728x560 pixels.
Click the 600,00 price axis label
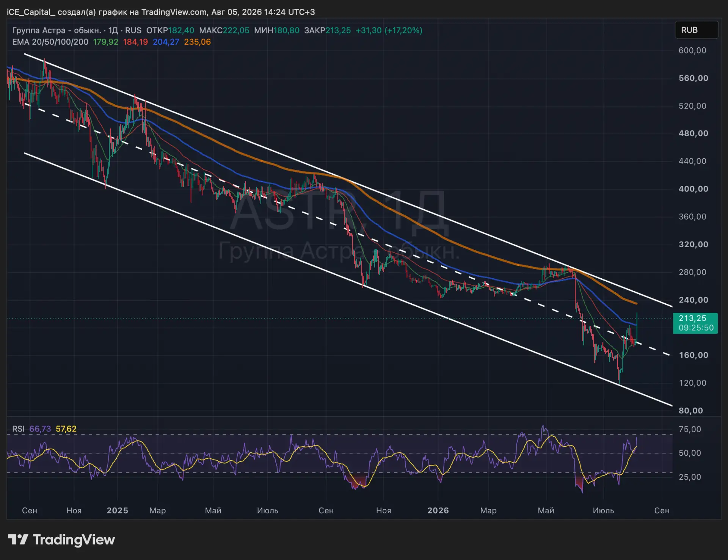(x=692, y=50)
